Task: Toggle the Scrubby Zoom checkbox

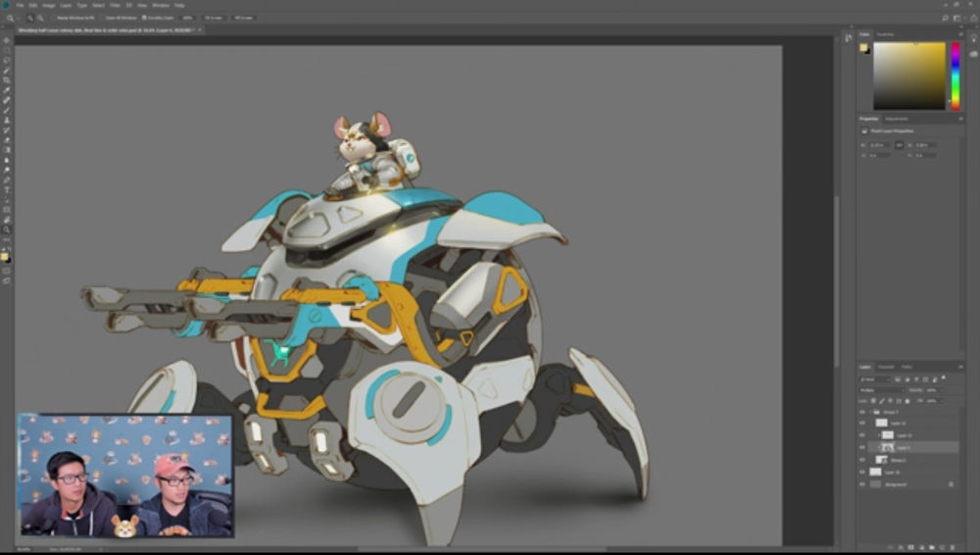Action: click(143, 18)
